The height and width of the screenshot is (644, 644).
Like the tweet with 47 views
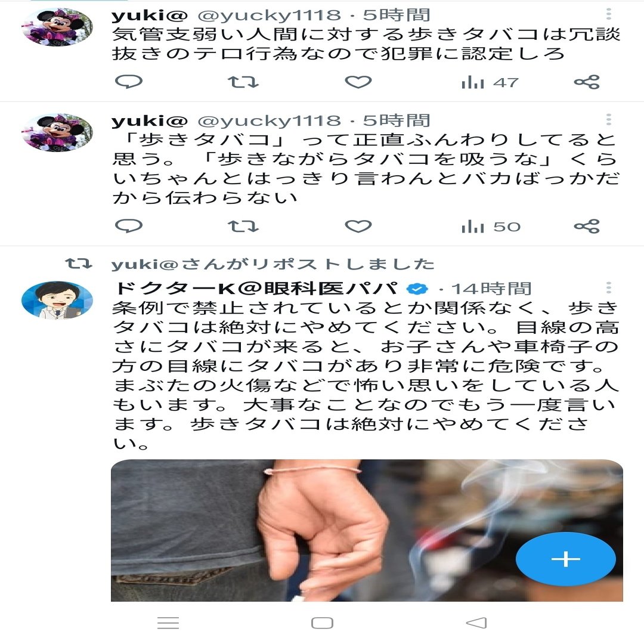[x=358, y=82]
